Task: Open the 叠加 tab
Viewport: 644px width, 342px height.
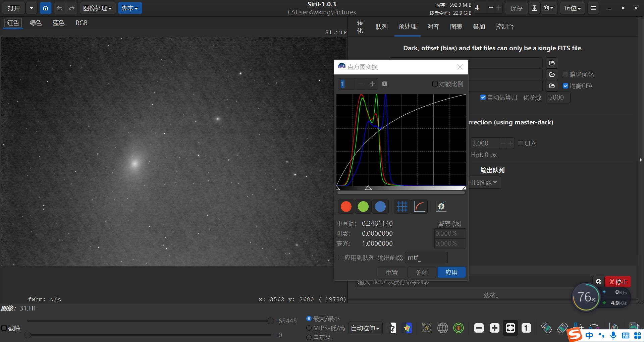Action: coord(479,26)
